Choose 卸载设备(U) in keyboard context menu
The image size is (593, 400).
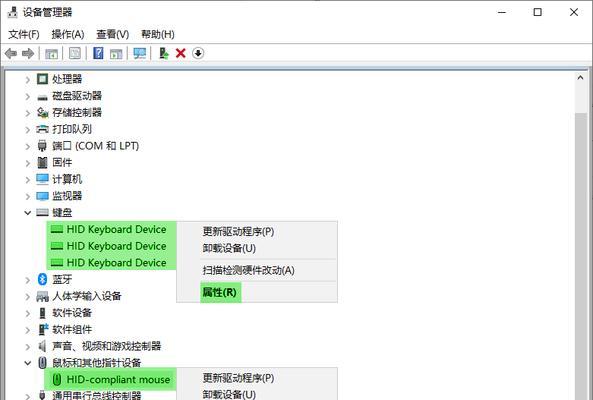coord(229,248)
